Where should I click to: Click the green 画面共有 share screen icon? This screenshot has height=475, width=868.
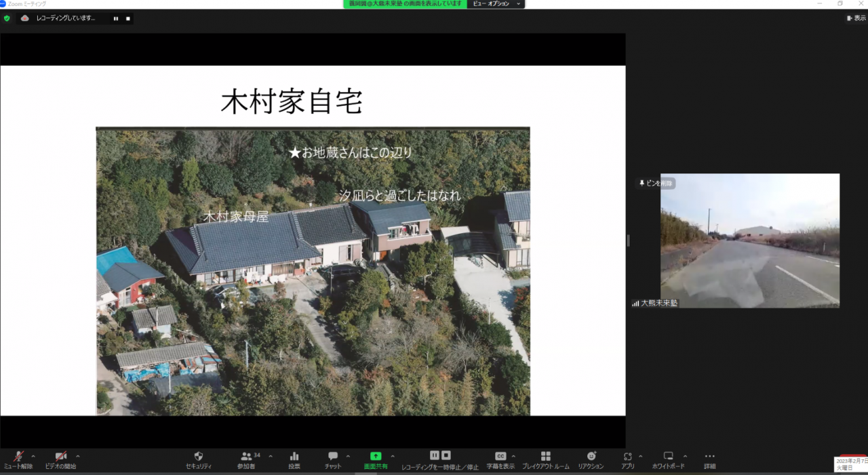[376, 457]
